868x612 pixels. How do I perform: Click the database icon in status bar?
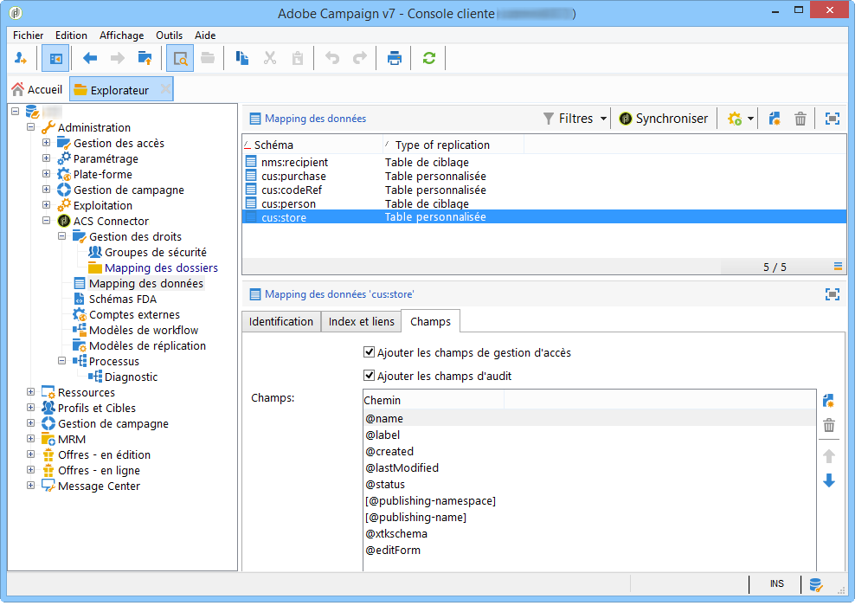click(815, 585)
